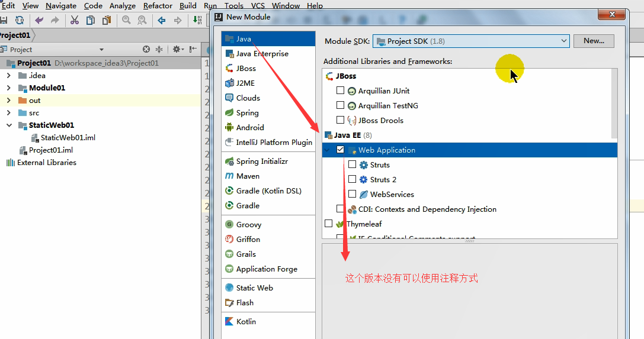
Task: Collapse the Web Application tree node
Action: [x=328, y=150]
